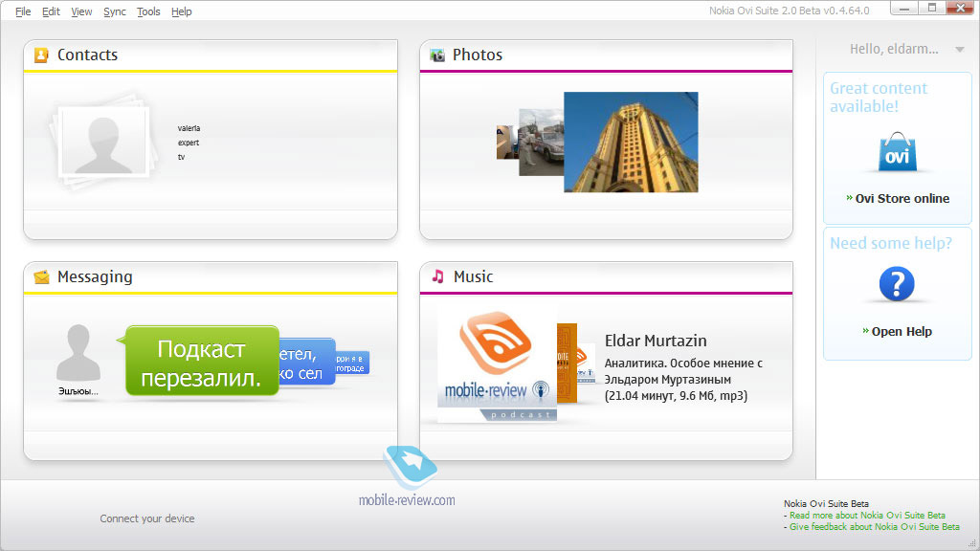This screenshot has width=980, height=551.
Task: Select contact valeria in Contacts
Action: point(189,128)
